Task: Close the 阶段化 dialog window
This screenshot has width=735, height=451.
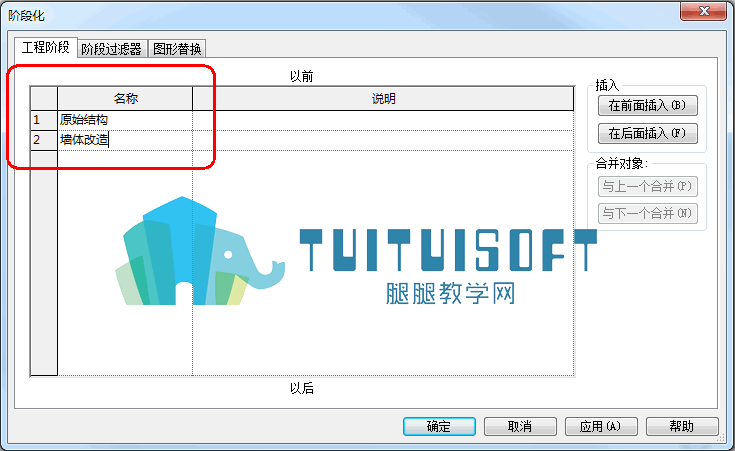Action: pyautogui.click(x=704, y=11)
